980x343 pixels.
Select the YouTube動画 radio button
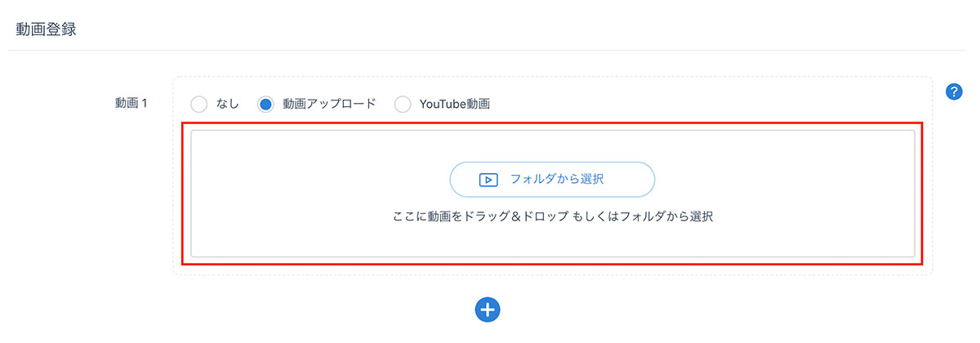click(x=403, y=105)
